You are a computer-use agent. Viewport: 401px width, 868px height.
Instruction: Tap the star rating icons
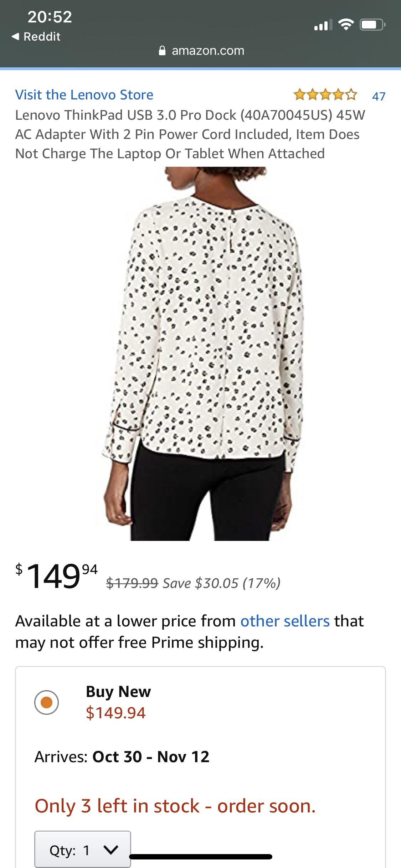(325, 95)
